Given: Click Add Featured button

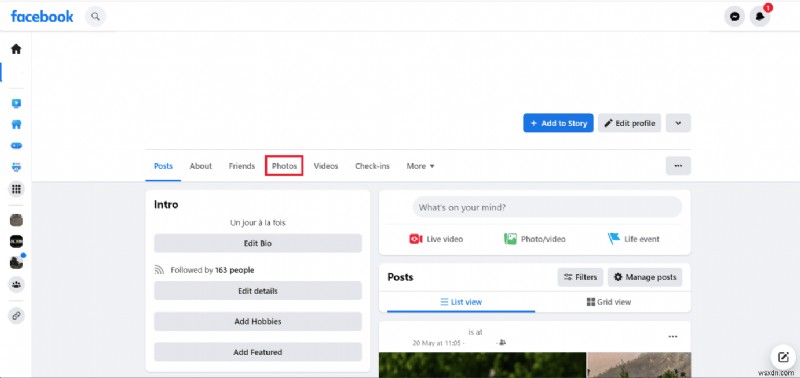Looking at the screenshot, I should pos(258,352).
